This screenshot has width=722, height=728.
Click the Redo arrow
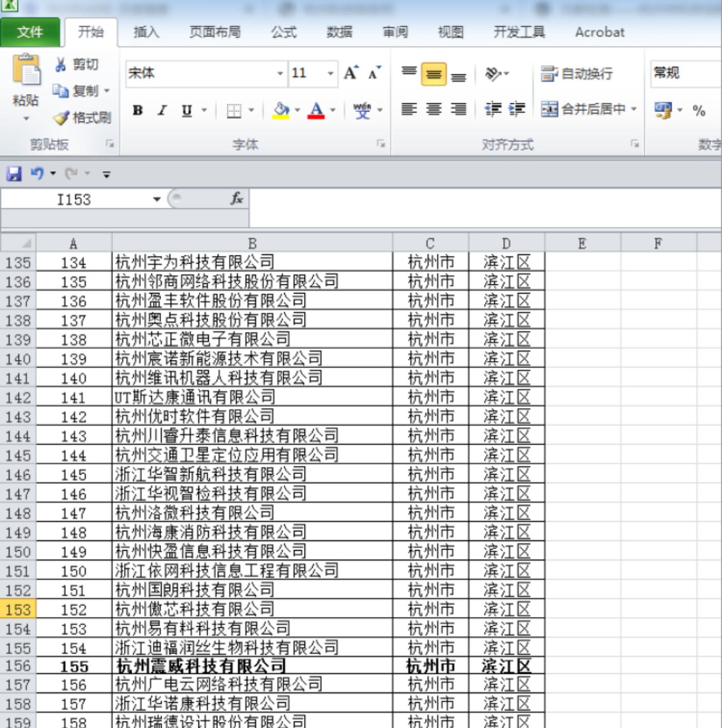tap(71, 173)
